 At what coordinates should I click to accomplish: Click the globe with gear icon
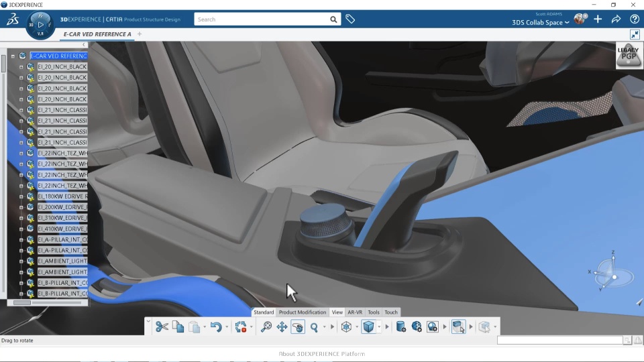(417, 326)
